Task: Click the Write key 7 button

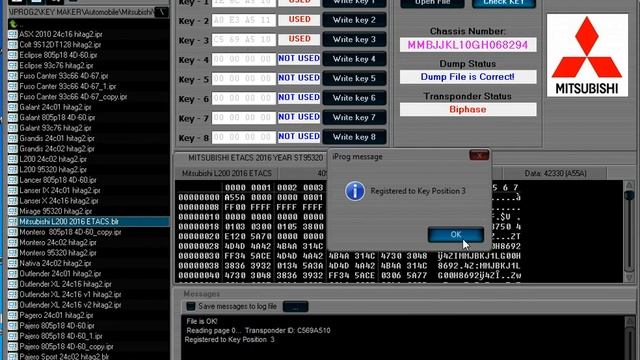Action: (354, 118)
